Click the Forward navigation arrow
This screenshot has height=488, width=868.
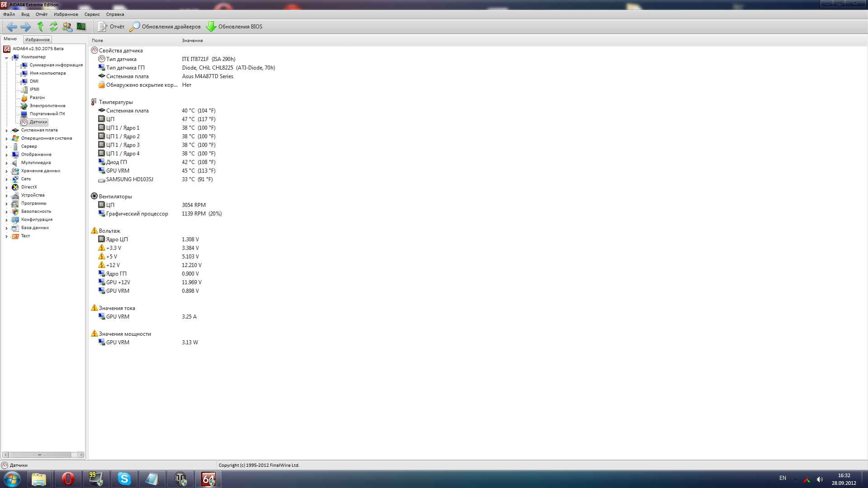tap(26, 27)
